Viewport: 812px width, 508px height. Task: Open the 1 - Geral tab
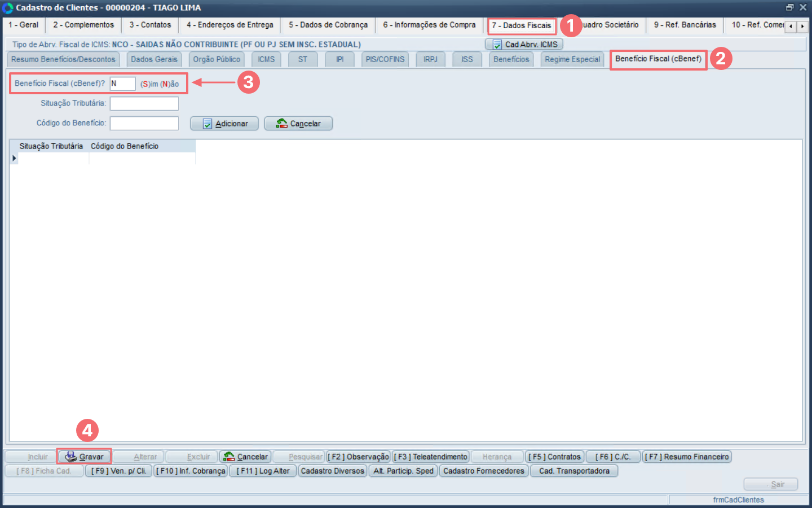tap(24, 25)
